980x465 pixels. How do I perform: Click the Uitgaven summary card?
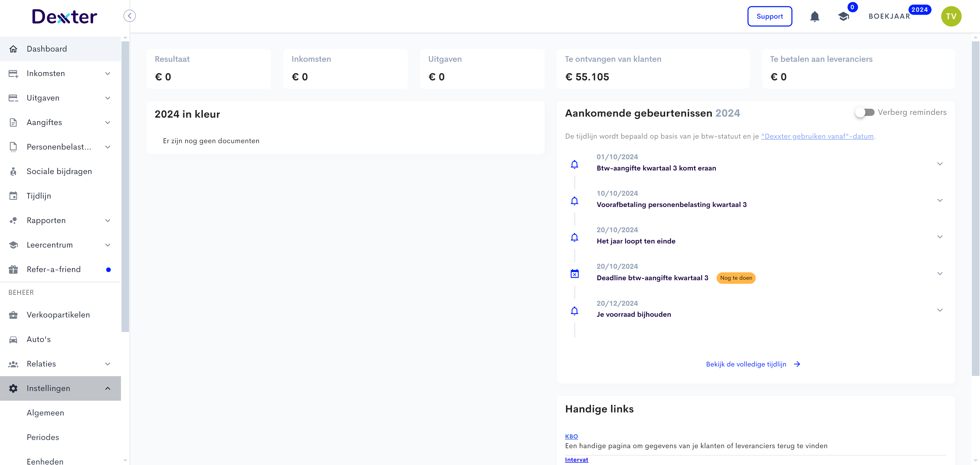(482, 69)
